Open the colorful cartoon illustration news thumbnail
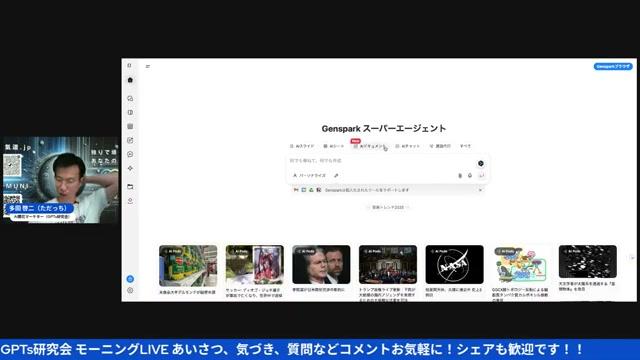Image resolution: width=640 pixels, height=360 pixels. (x=521, y=264)
